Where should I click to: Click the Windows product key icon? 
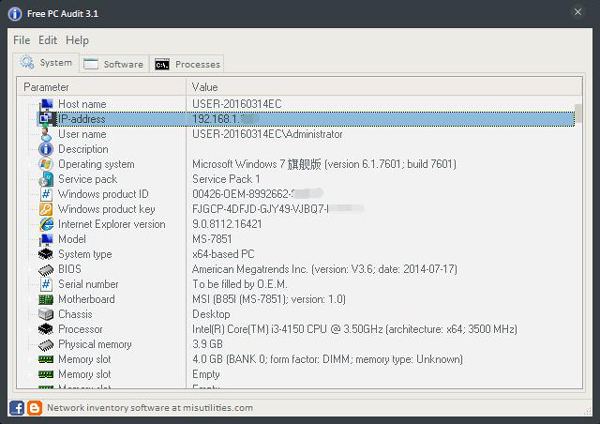(46, 209)
